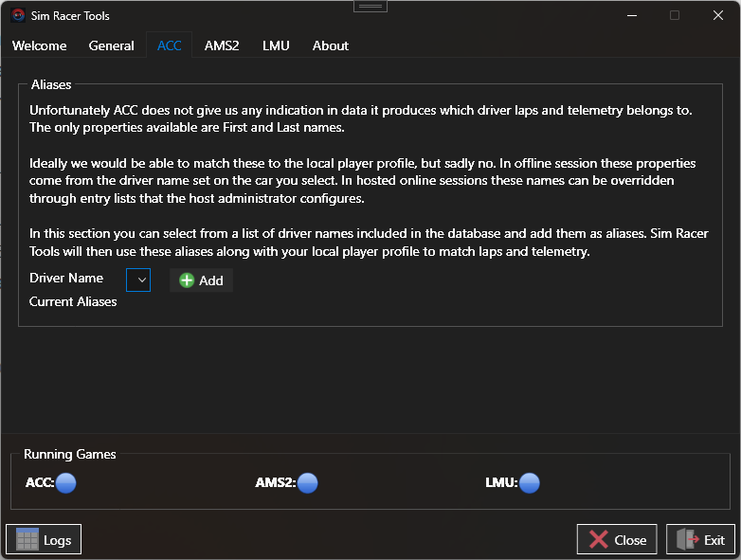Minimize the Sim Racer Tools window
The height and width of the screenshot is (560, 741).
(x=630, y=15)
